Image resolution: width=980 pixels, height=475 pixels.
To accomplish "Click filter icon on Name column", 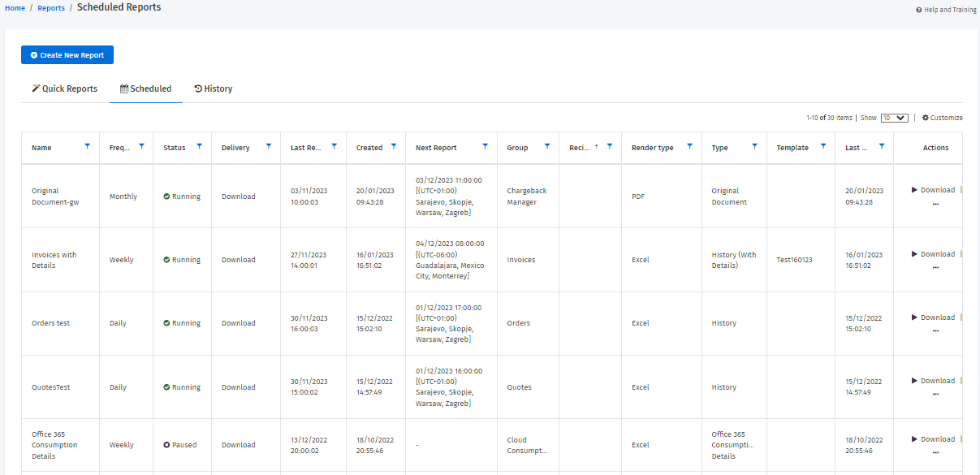I will (88, 147).
